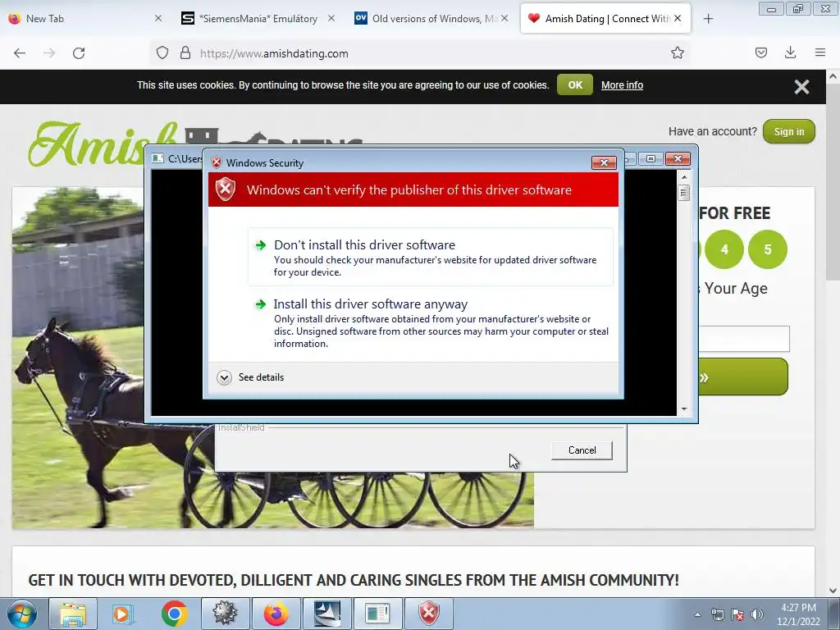The height and width of the screenshot is (630, 840).
Task: Close the console window
Action: (x=678, y=158)
